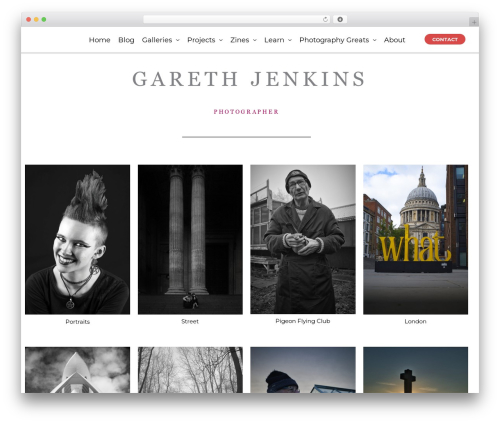Click the red Contact button
Screen dimensions: 500x423
point(445,39)
